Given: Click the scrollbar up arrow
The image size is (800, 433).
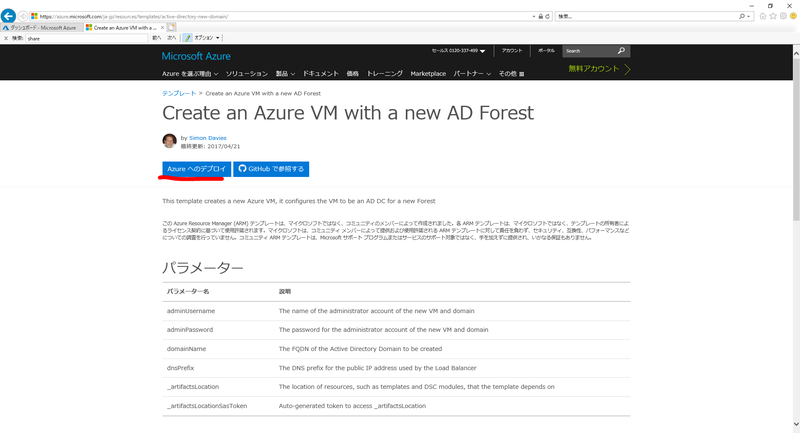Looking at the screenshot, I should [796, 52].
